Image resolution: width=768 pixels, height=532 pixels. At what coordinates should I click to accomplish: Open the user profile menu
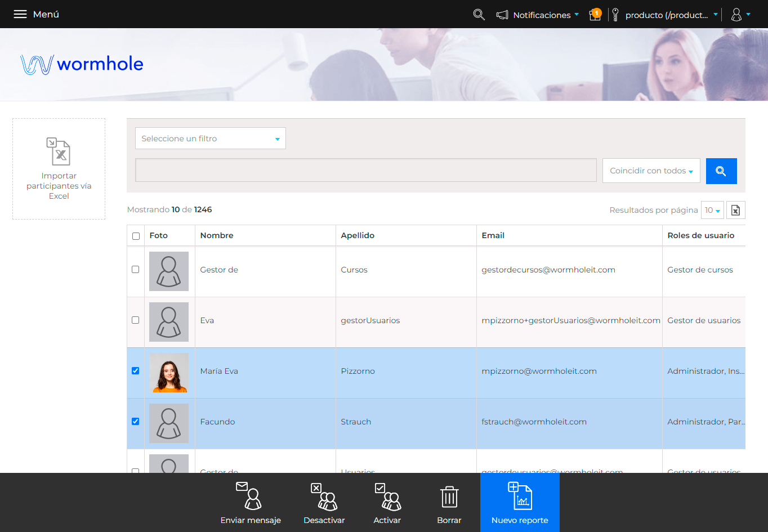[x=740, y=15]
